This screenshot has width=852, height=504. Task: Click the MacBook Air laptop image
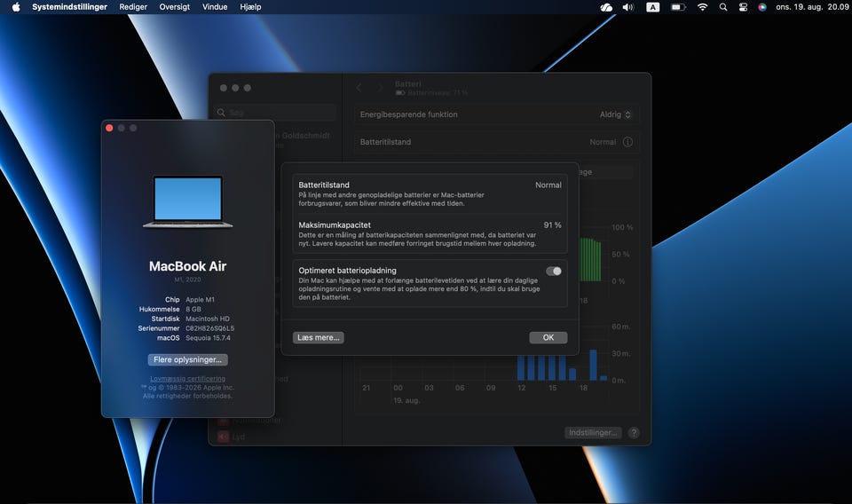[x=187, y=201]
